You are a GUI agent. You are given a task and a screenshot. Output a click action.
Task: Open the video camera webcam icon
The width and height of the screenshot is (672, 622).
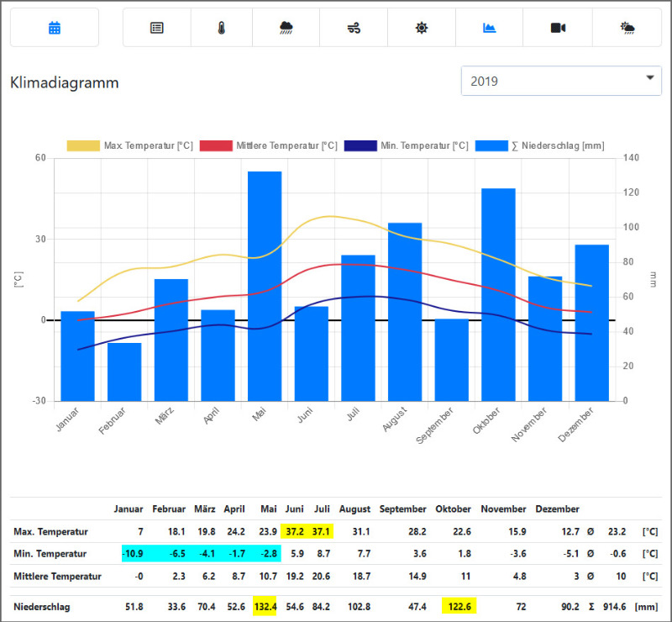pyautogui.click(x=558, y=28)
